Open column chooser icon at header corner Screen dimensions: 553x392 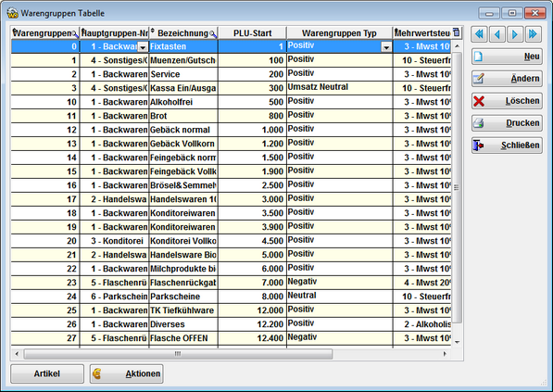click(x=457, y=32)
